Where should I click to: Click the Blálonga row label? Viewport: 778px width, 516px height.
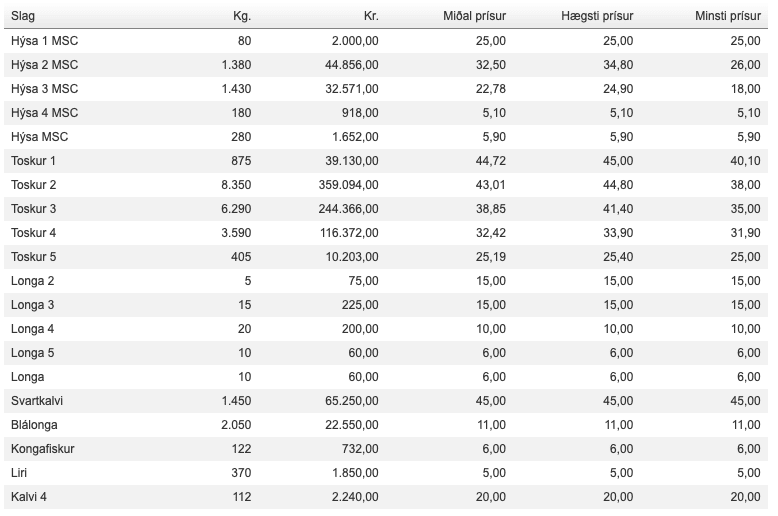pyautogui.click(x=34, y=425)
